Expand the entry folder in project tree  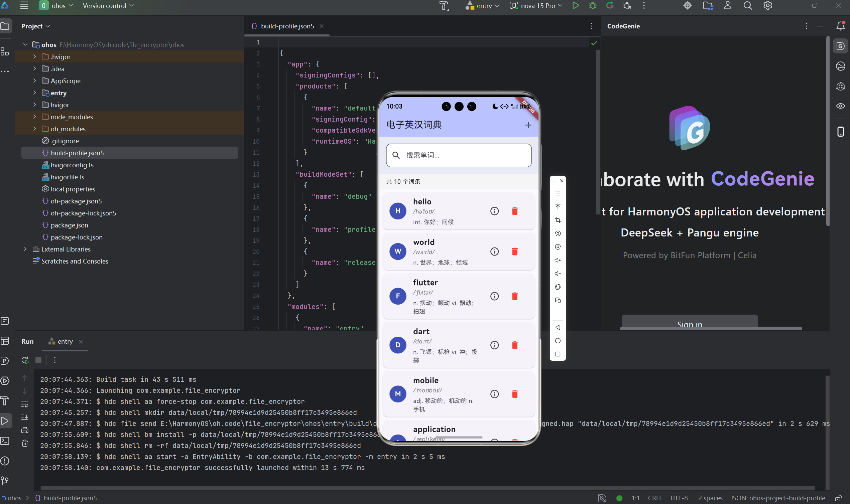(x=34, y=93)
